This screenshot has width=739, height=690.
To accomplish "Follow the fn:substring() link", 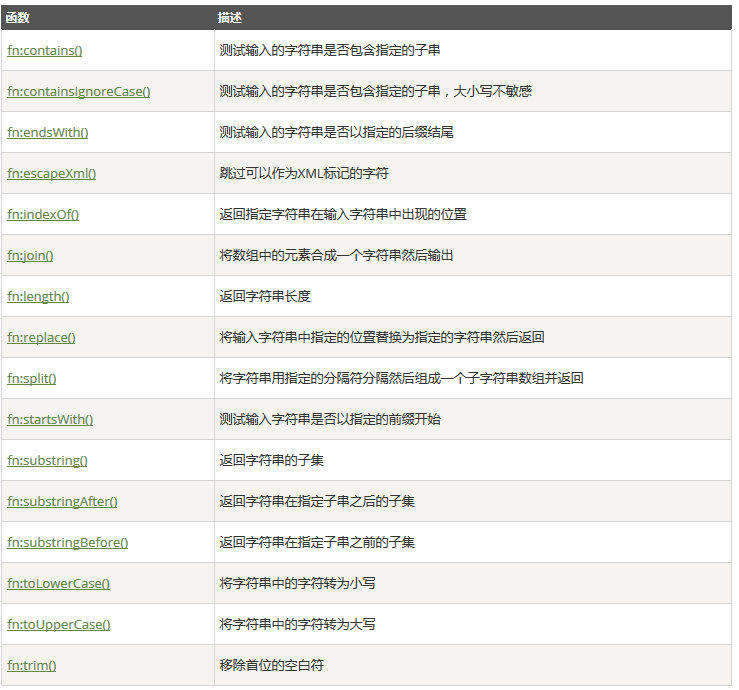I will pos(47,460).
